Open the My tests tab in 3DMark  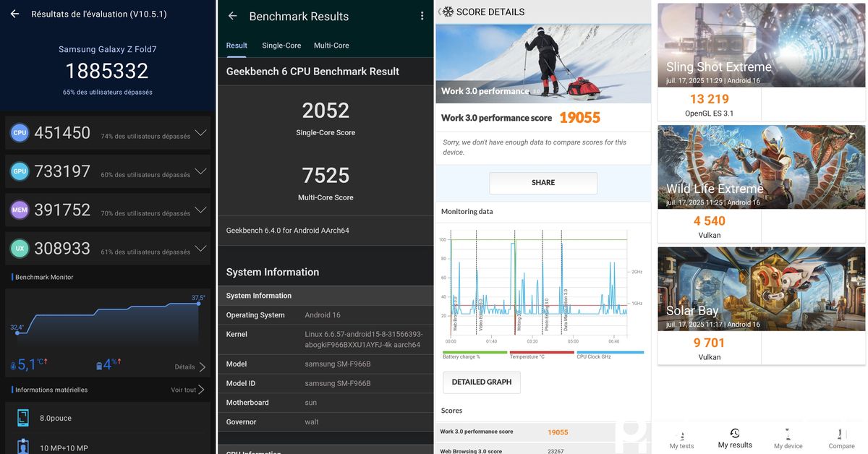click(681, 439)
